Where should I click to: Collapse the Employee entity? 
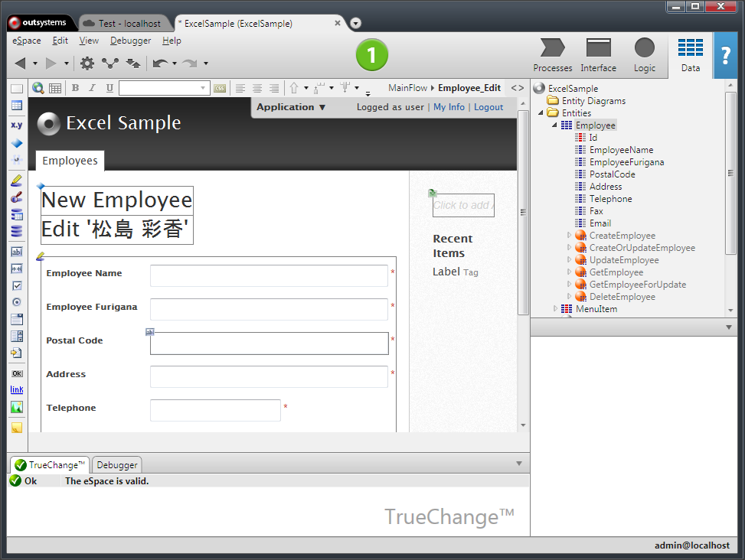click(x=554, y=125)
